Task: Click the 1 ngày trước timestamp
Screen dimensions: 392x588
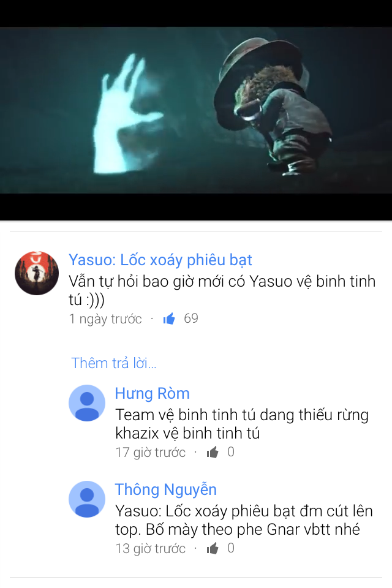Action: 105,319
